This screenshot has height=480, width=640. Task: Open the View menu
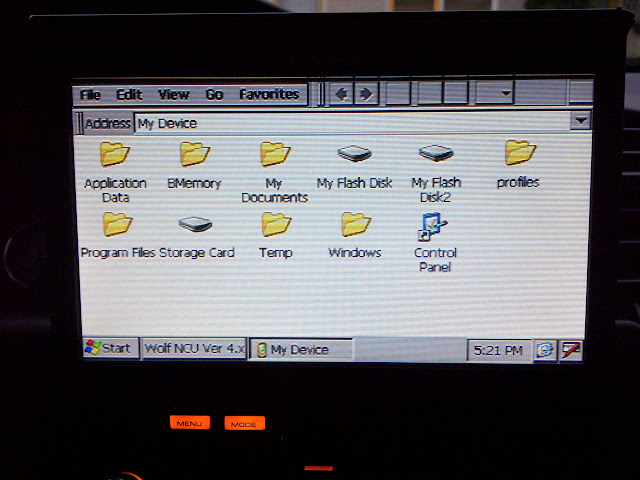click(x=174, y=95)
